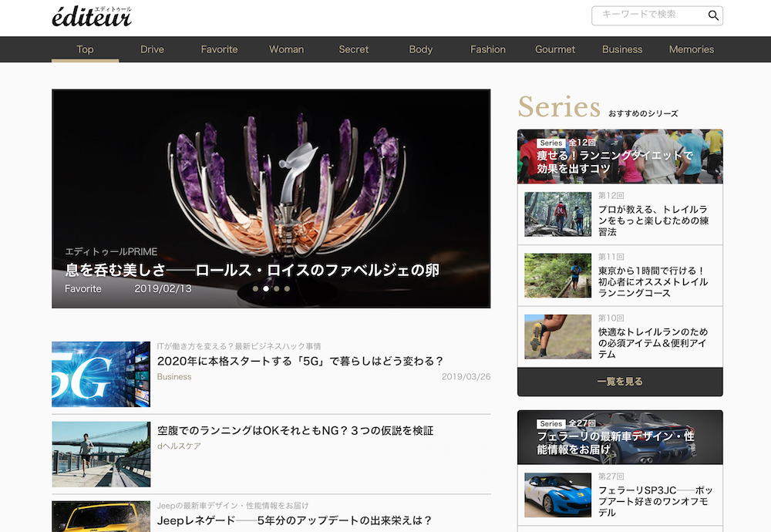Click the dヘルスケア source link

coord(179,446)
